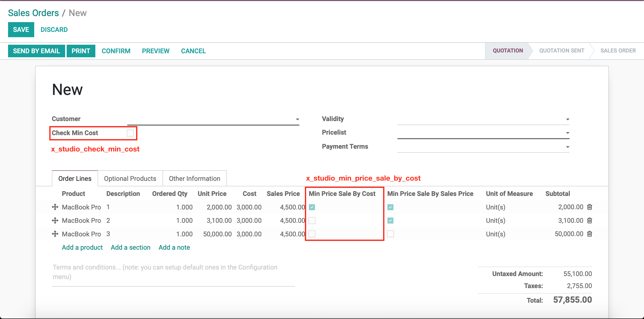Enable the Check Min Cost checkbox
Image resolution: width=644 pixels, height=319 pixels.
pos(130,133)
